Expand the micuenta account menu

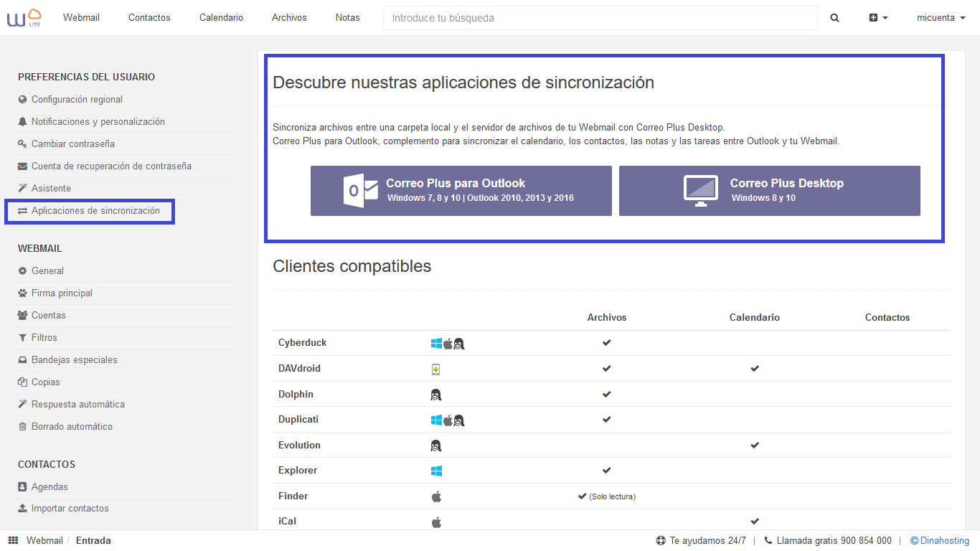click(941, 18)
